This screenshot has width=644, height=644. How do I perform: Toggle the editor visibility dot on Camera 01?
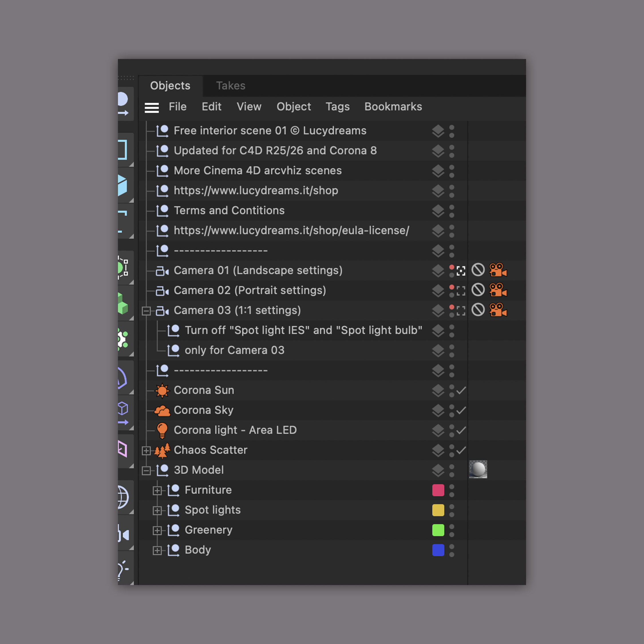[452, 267]
